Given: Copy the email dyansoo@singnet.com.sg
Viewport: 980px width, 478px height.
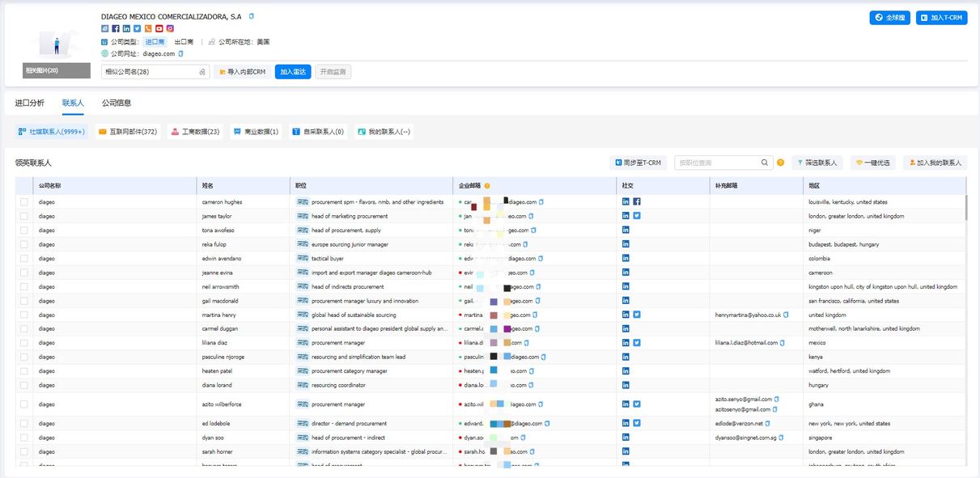Looking at the screenshot, I should pos(782,438).
